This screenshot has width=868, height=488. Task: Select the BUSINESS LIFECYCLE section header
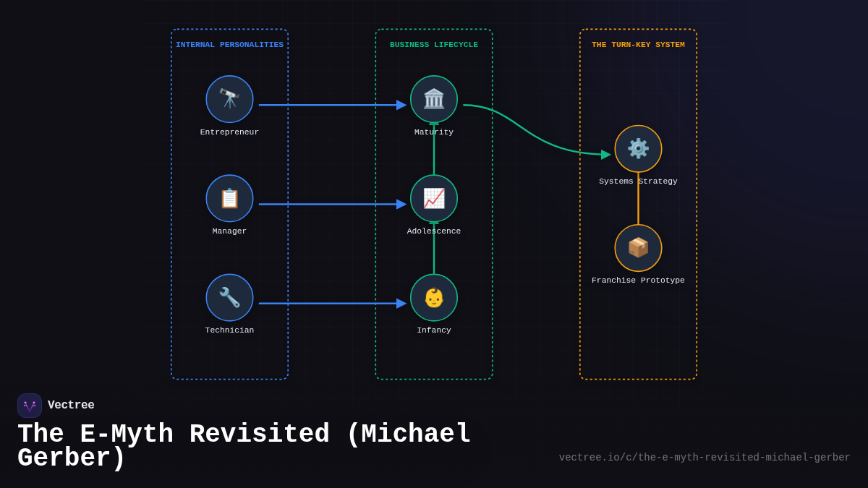pyautogui.click(x=433, y=44)
